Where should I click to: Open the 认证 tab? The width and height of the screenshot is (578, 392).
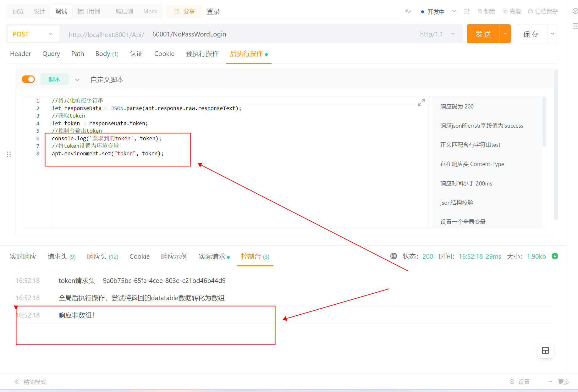click(x=136, y=54)
